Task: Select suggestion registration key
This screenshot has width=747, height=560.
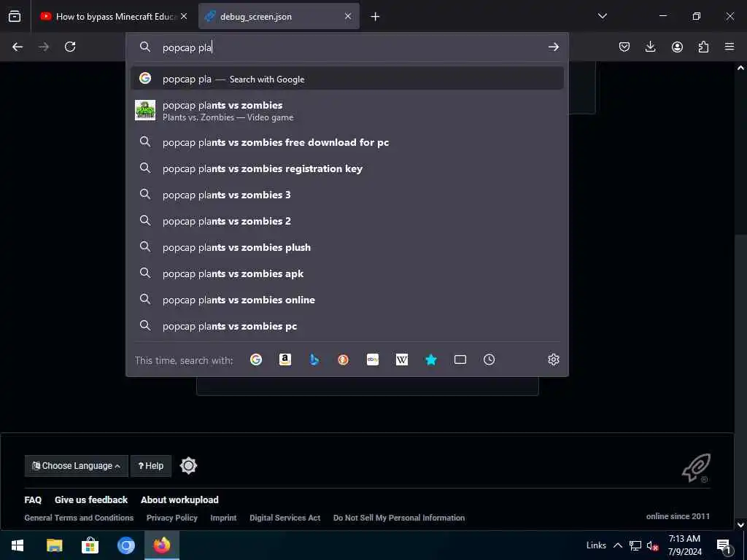Action: [x=347, y=168]
